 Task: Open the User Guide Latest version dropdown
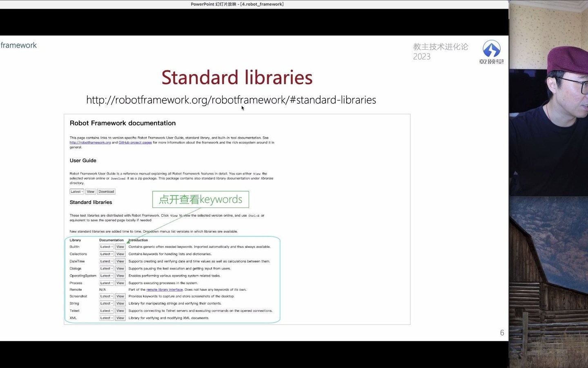[x=77, y=191]
